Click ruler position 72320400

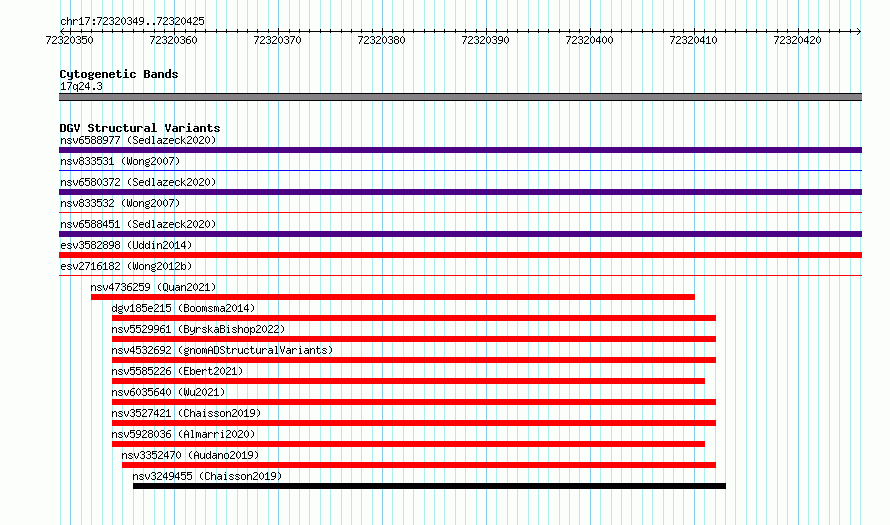[x=590, y=40]
